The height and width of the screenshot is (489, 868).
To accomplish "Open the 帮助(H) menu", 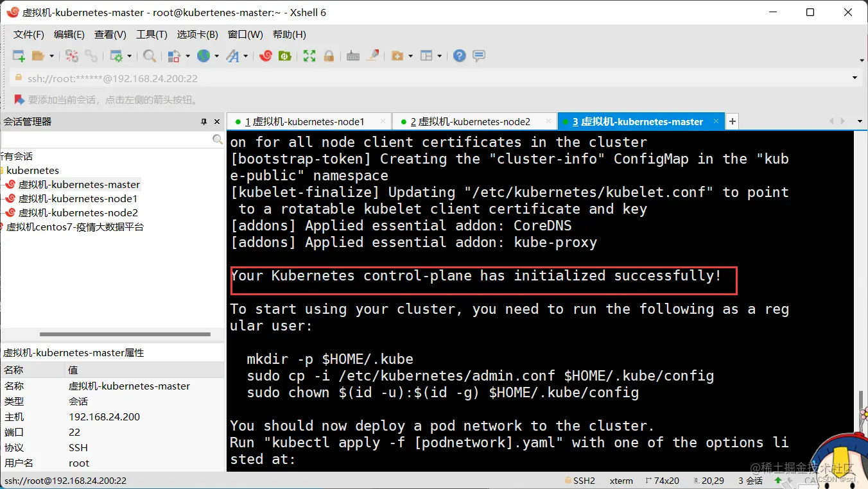I will tap(290, 35).
